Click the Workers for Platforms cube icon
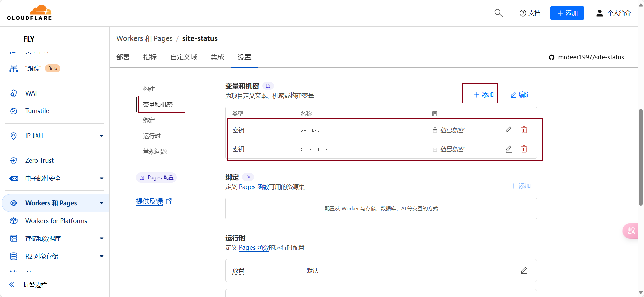Image resolution: width=644 pixels, height=297 pixels. tap(13, 221)
